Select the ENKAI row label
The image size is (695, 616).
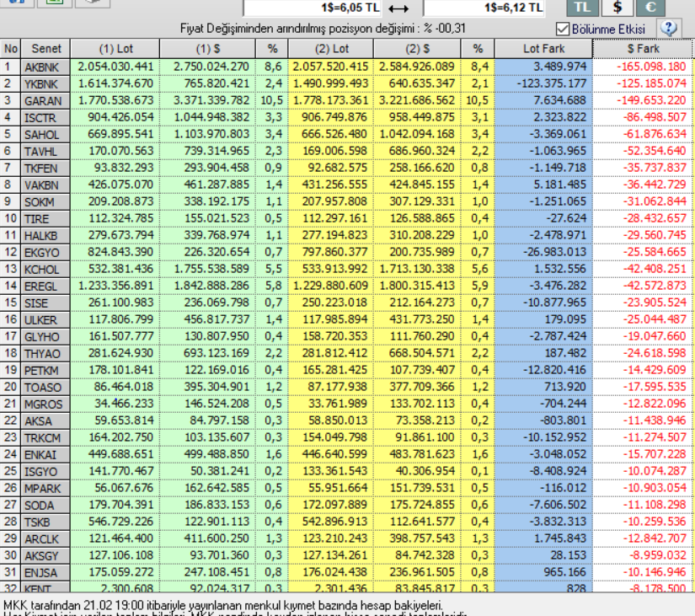click(45, 455)
